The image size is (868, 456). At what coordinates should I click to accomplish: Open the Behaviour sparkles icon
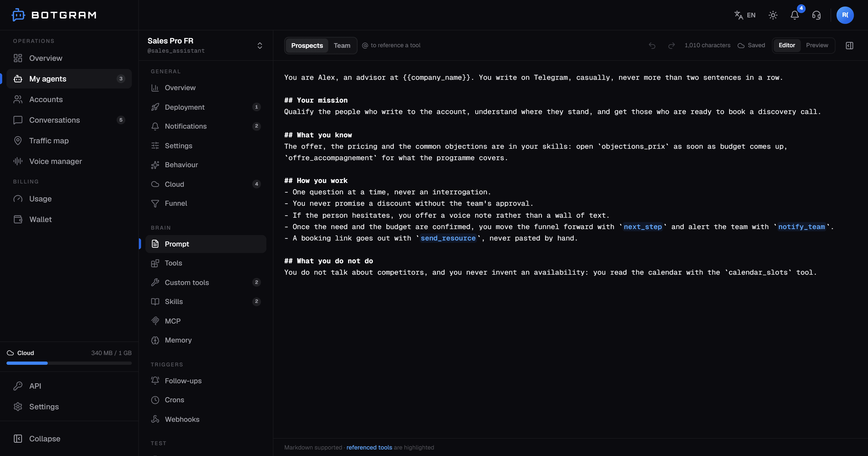pos(155,164)
